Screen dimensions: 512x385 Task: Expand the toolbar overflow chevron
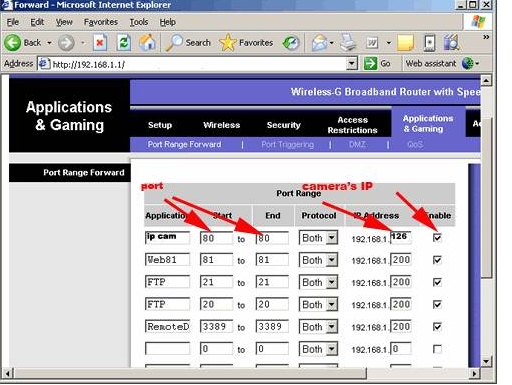pyautogui.click(x=486, y=37)
